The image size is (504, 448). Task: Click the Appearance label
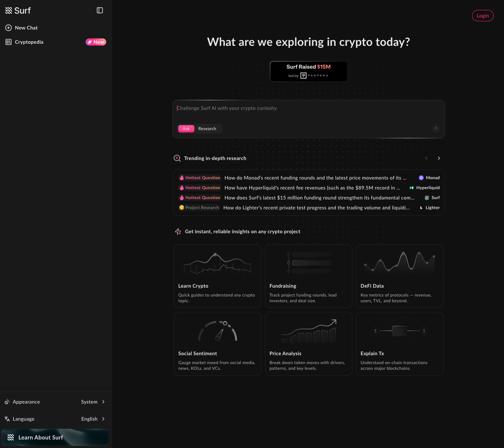26,402
